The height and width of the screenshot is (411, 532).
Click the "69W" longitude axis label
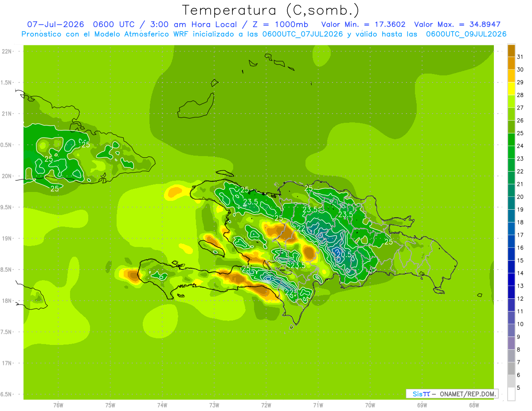[x=422, y=405]
